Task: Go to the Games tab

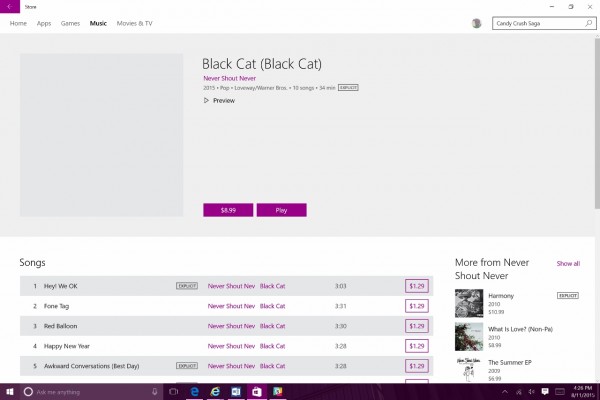Action: (x=70, y=23)
